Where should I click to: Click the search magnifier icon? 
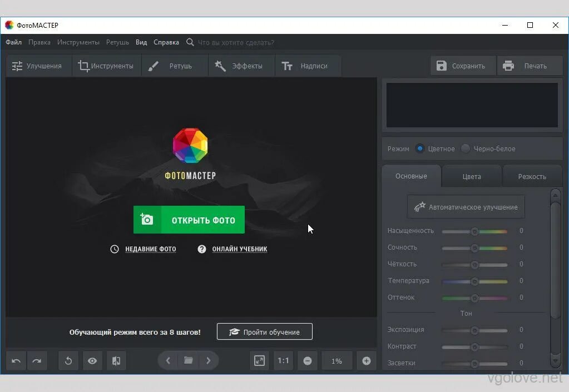[190, 42]
